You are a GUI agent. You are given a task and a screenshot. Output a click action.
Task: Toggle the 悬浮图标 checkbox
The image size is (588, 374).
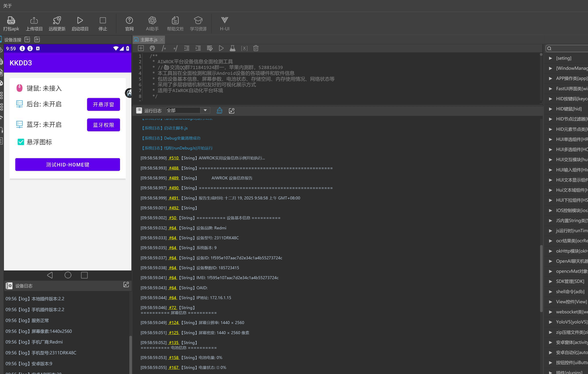21,142
